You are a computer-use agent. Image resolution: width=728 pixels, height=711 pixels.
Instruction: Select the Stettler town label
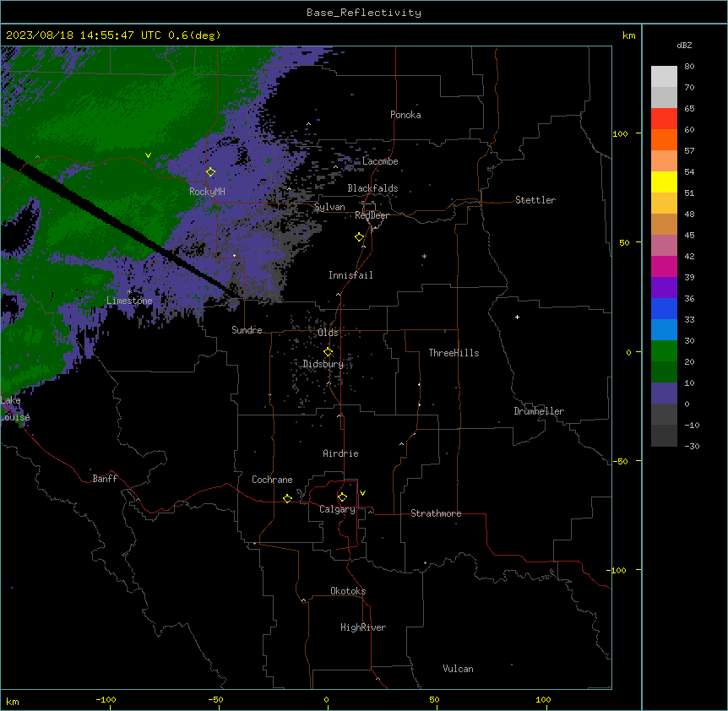coord(535,200)
